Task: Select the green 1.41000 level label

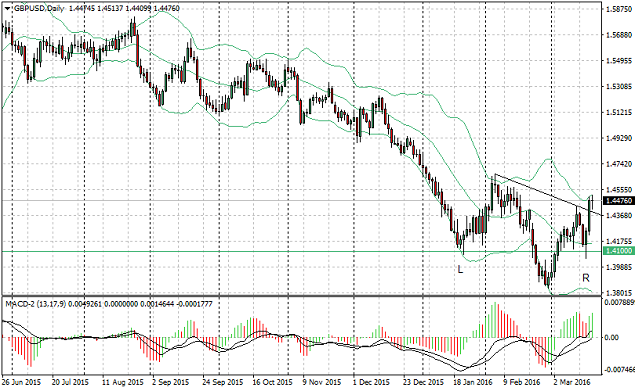Action: tap(618, 251)
